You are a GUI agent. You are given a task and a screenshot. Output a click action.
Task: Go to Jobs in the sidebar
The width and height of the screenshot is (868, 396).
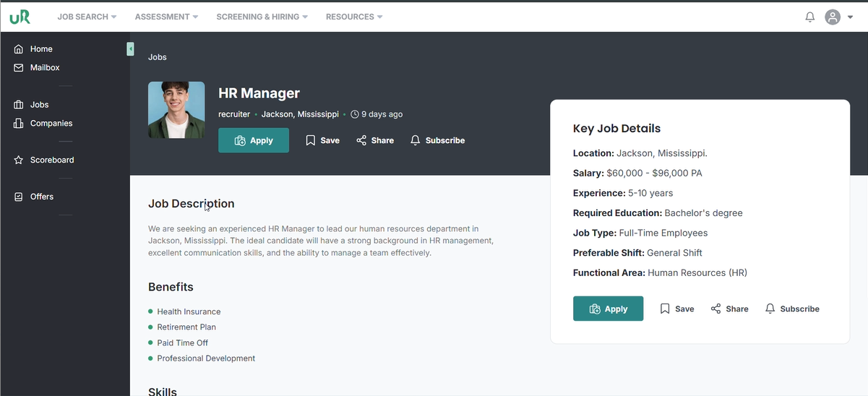pyautogui.click(x=39, y=105)
